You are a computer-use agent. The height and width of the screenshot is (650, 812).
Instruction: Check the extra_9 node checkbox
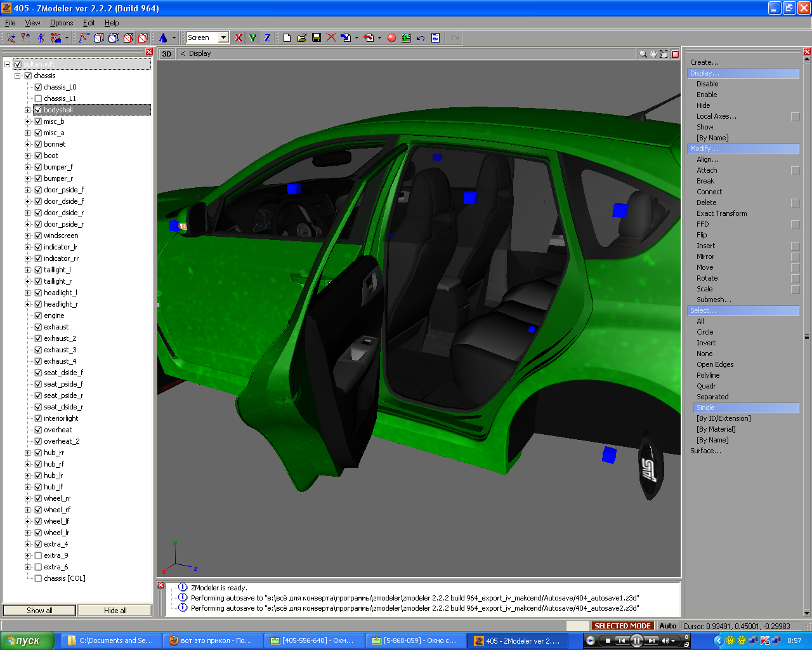(38, 555)
